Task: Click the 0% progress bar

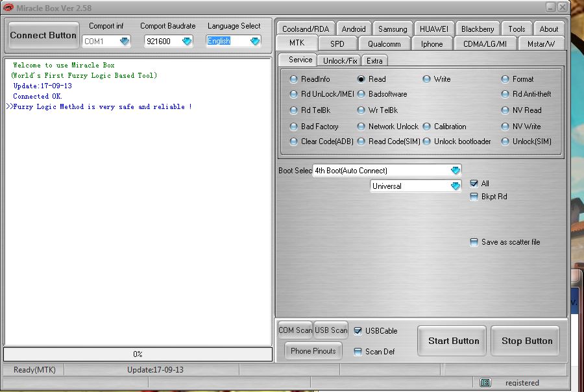Action: coord(138,354)
